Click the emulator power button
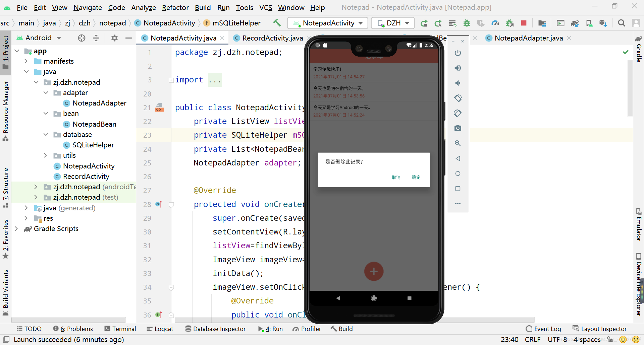 click(x=458, y=53)
